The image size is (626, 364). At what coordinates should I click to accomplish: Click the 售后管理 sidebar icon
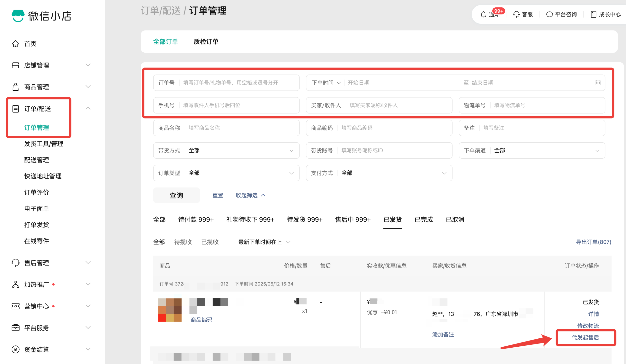click(x=15, y=263)
